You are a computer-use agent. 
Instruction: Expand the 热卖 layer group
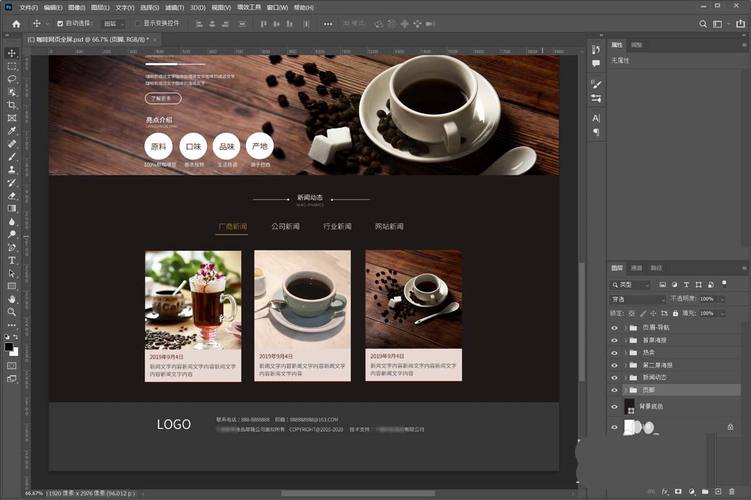(625, 352)
